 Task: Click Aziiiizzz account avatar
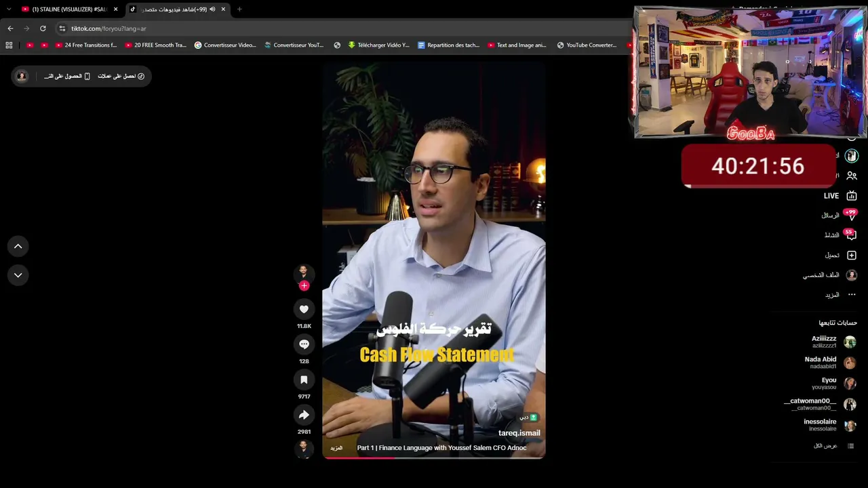click(850, 342)
